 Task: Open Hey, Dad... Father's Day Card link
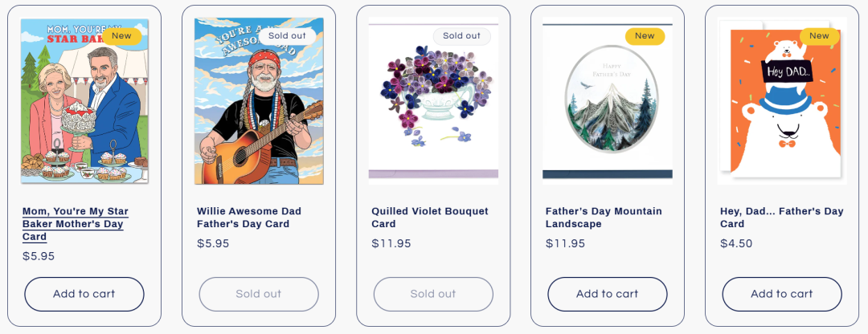click(x=781, y=218)
